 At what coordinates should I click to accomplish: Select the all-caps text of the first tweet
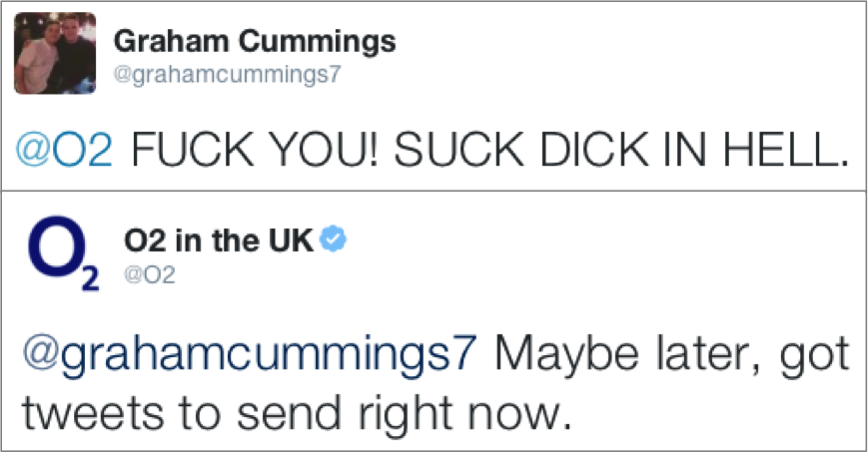[x=489, y=150]
